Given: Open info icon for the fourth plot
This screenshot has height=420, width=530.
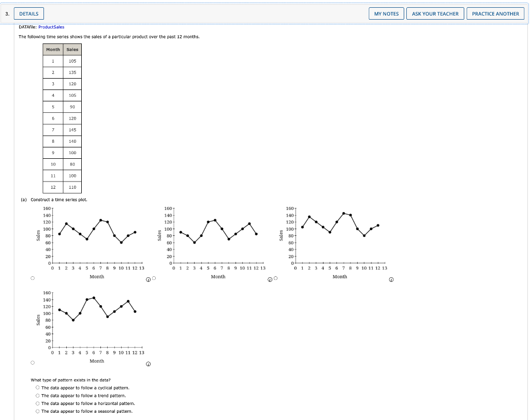Looking at the screenshot, I should (148, 364).
